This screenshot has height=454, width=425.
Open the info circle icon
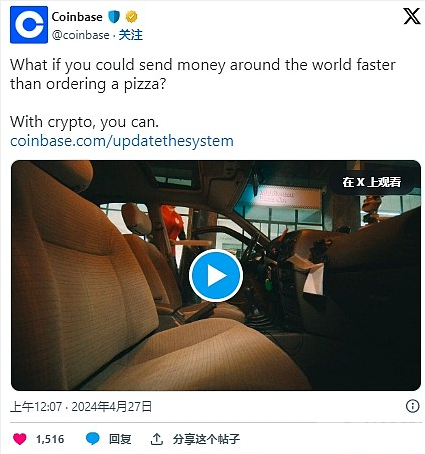412,406
